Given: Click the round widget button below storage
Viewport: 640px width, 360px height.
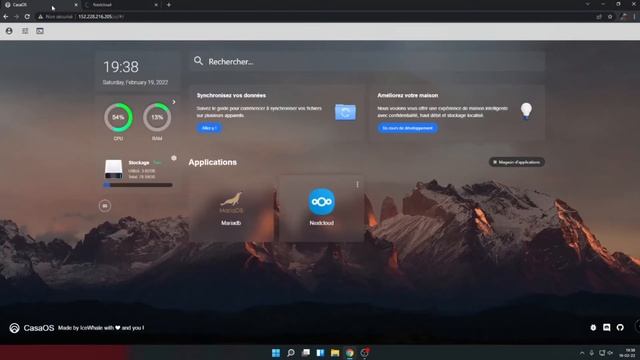Looking at the screenshot, I should pyautogui.click(x=105, y=206).
